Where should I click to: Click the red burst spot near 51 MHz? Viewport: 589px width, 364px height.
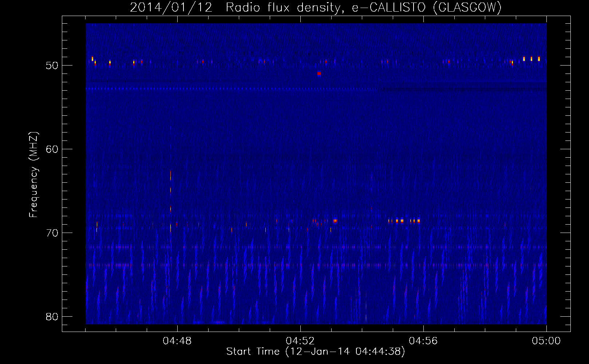pos(319,74)
